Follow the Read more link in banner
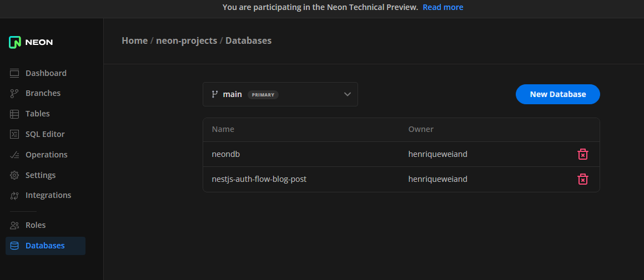Image resolution: width=644 pixels, height=280 pixels. (443, 7)
